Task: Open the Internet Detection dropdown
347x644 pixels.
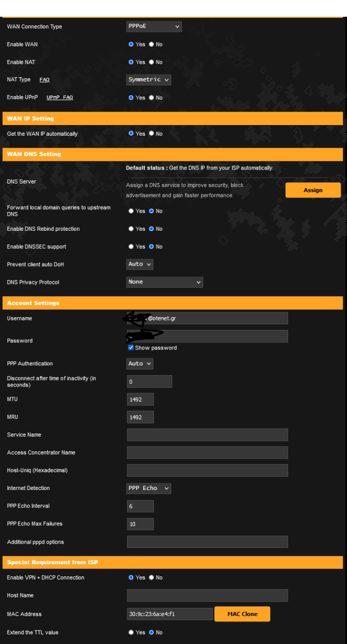Action: tap(149, 488)
